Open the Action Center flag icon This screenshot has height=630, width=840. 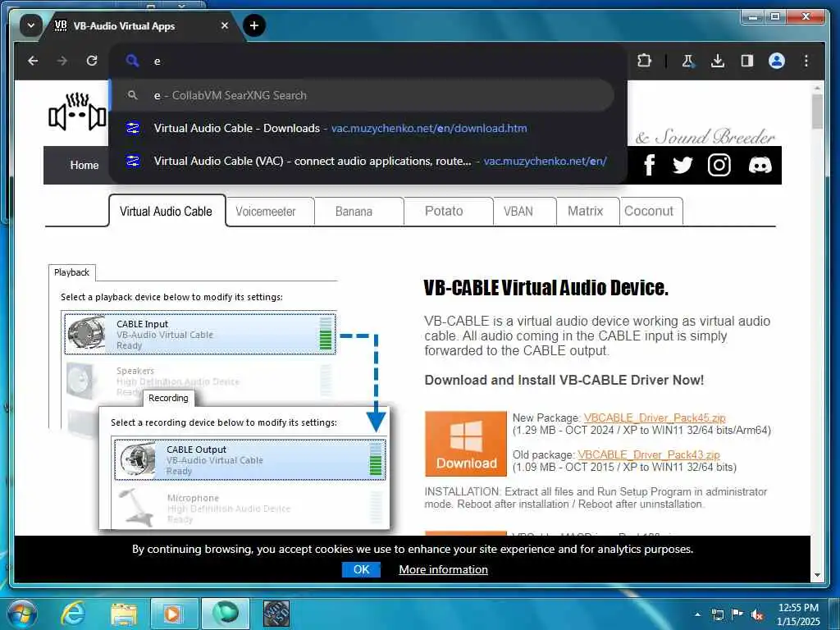(737, 614)
